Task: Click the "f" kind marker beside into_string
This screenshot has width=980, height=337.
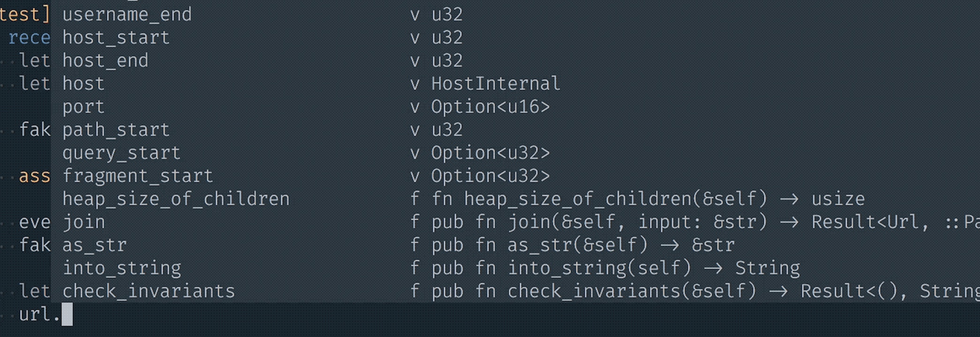Action: 415,268
